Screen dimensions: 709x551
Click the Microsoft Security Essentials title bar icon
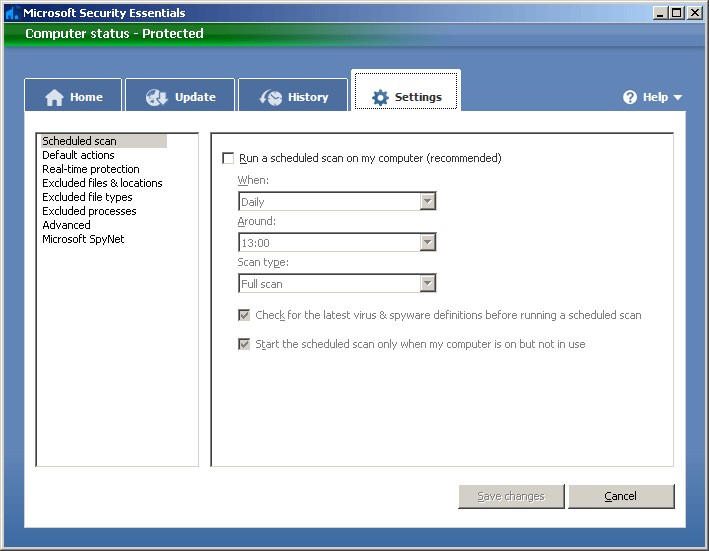point(12,13)
